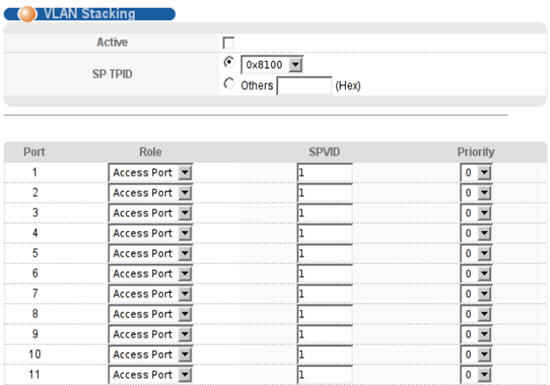Click the SPVID field for port 4
This screenshot has height=385, width=550.
point(324,234)
